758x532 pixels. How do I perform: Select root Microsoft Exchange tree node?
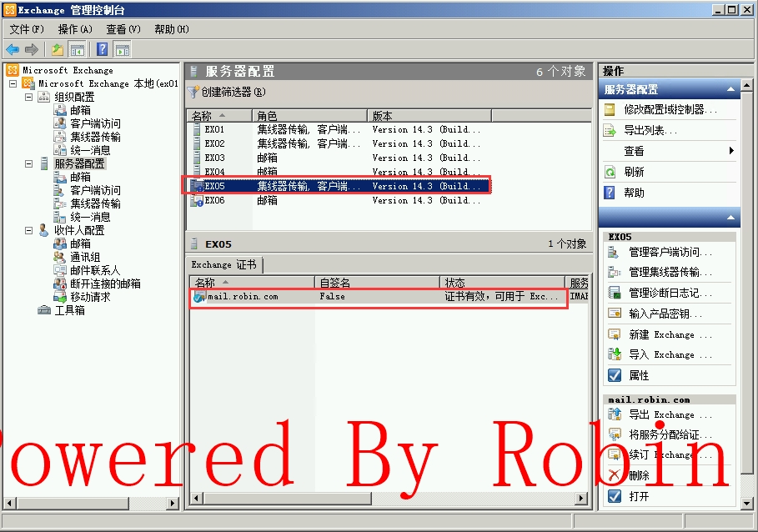(x=68, y=70)
